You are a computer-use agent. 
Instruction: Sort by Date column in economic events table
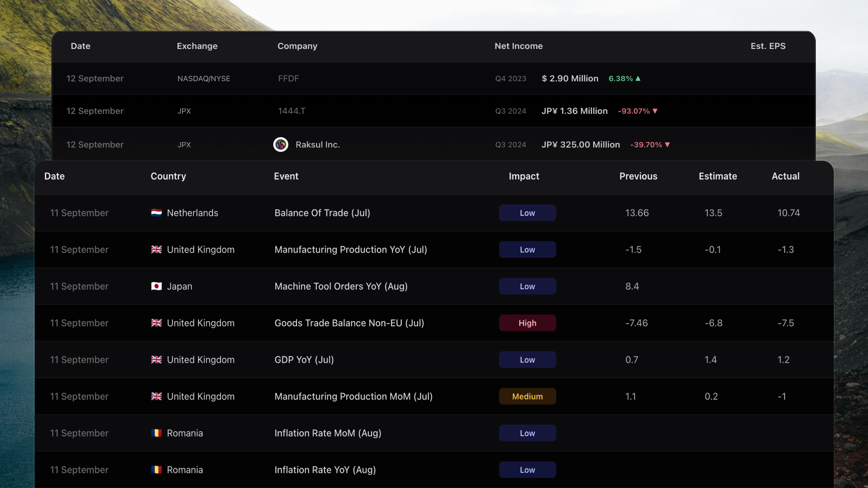coord(54,176)
